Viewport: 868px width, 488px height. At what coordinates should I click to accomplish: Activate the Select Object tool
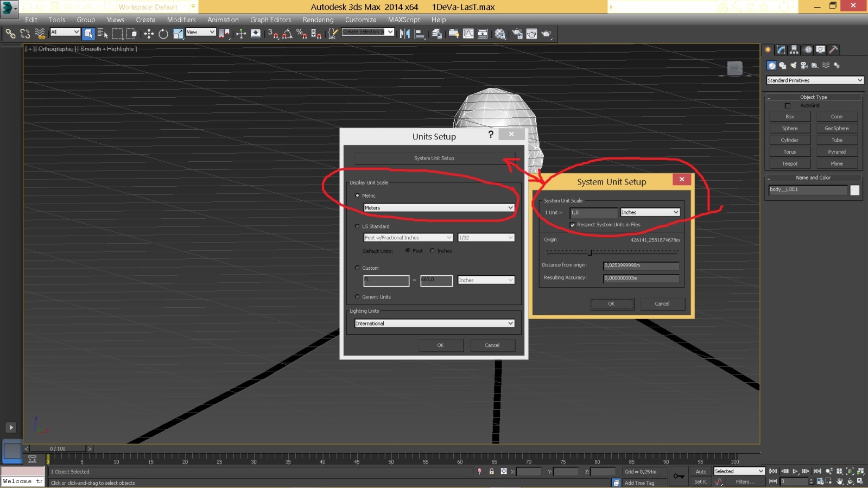click(x=88, y=34)
